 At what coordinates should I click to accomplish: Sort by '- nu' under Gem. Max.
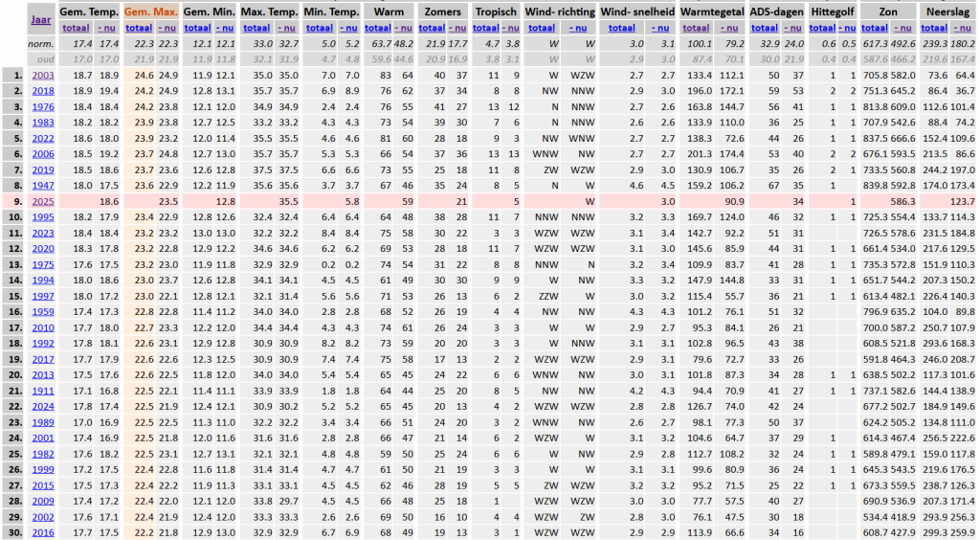point(167,28)
